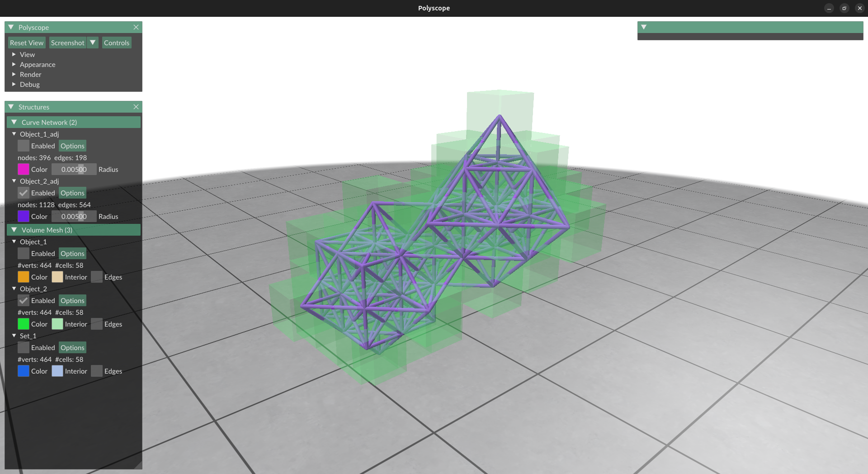
Task: Collapse the empty top-right panel via its triangle
Action: pyautogui.click(x=644, y=27)
